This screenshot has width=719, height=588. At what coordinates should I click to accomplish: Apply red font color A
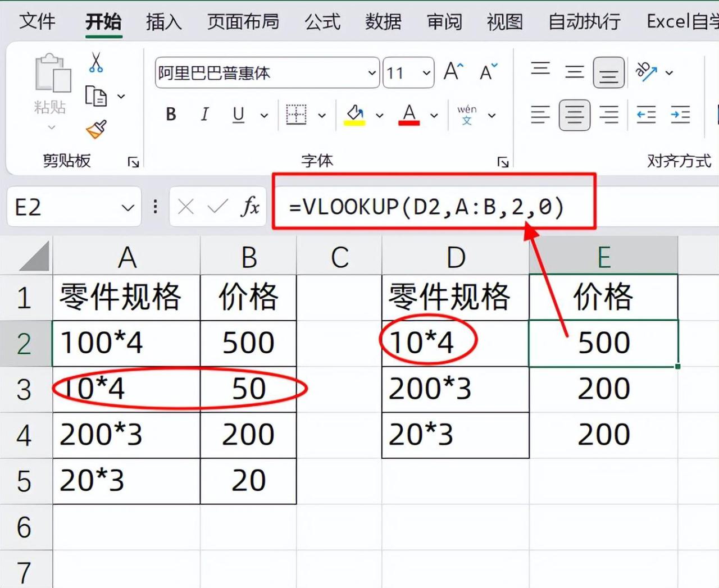click(x=409, y=115)
